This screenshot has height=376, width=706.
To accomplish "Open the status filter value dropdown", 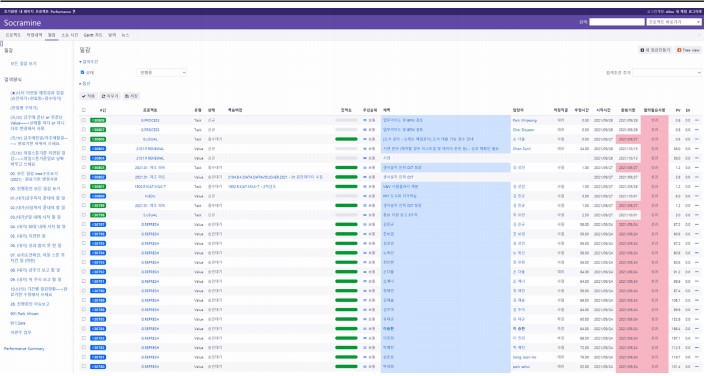I will click(x=162, y=72).
